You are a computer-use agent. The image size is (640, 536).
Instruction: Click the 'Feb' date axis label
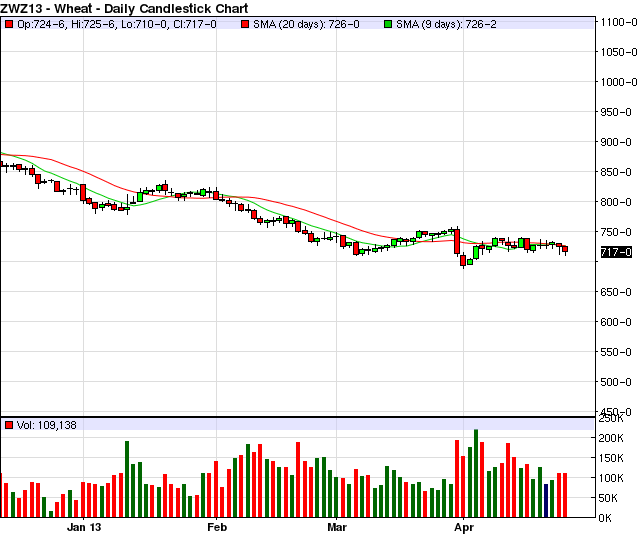click(x=217, y=527)
